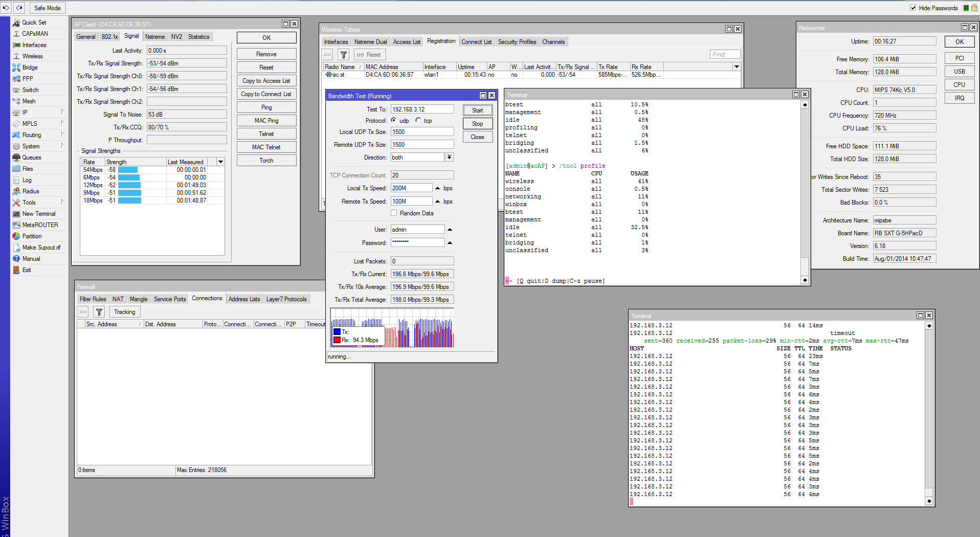
Task: Open Interfaces in sidebar
Action: (x=34, y=45)
